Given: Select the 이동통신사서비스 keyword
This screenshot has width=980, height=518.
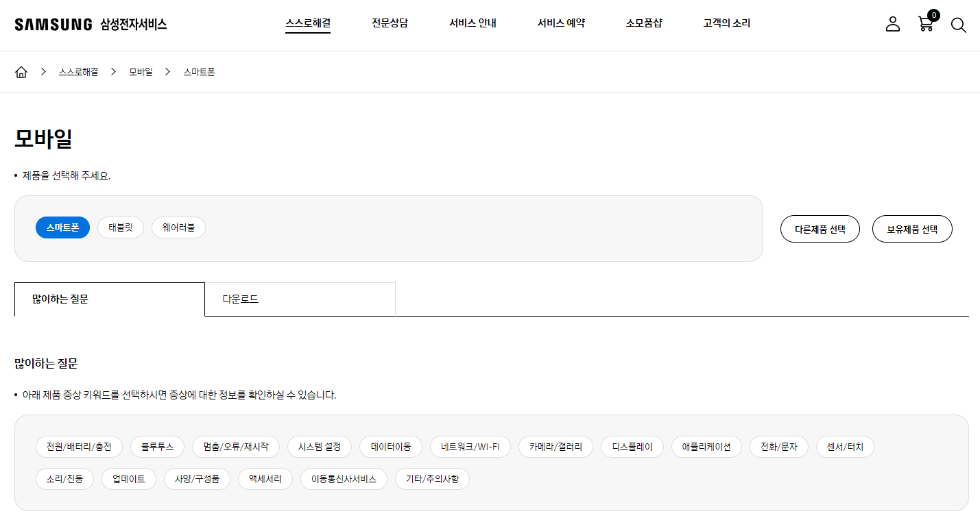Looking at the screenshot, I should point(344,479).
